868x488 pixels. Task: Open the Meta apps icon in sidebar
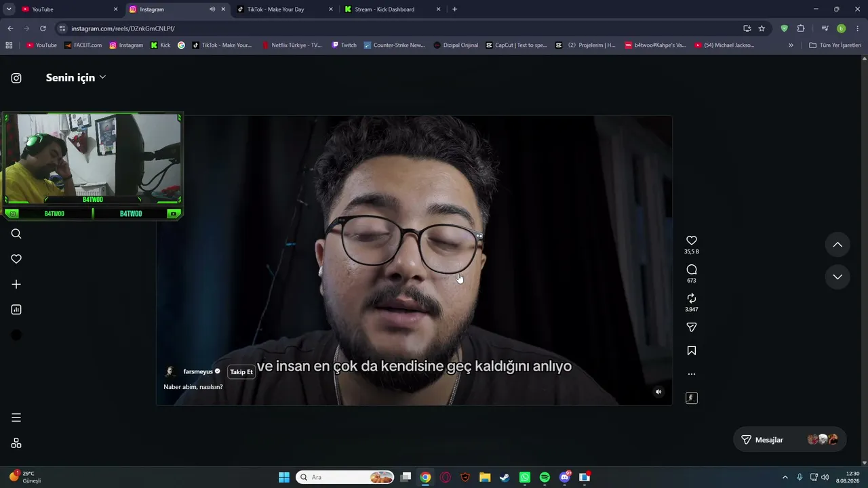(16, 443)
